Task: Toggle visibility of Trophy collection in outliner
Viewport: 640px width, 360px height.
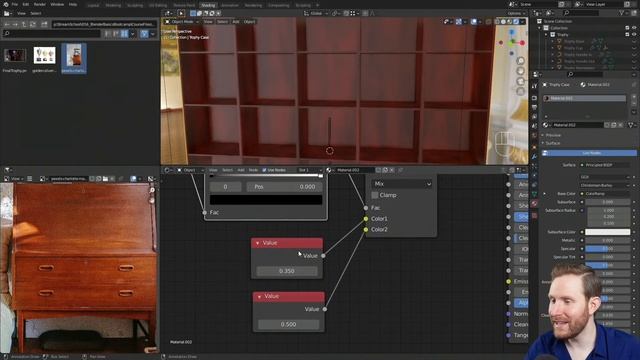Action: point(634,34)
